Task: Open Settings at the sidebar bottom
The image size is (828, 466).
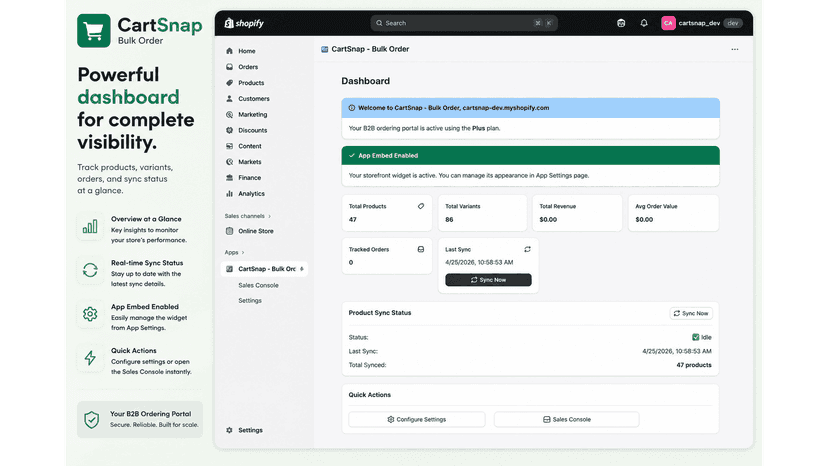Action: pyautogui.click(x=250, y=430)
